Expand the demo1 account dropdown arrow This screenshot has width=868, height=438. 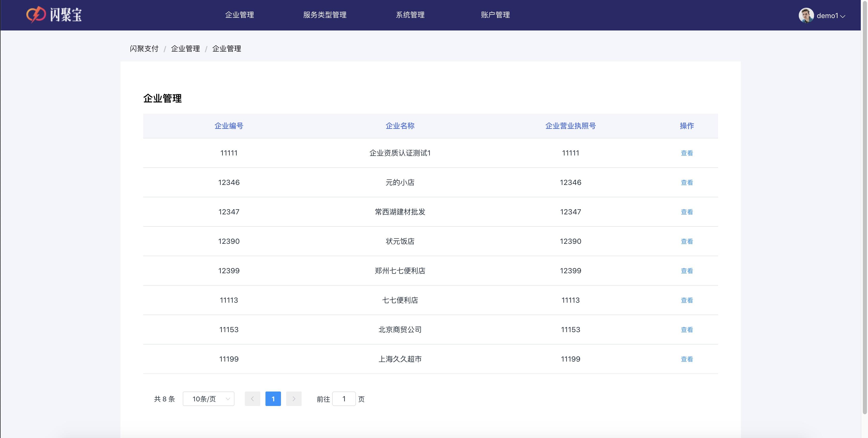point(843,16)
